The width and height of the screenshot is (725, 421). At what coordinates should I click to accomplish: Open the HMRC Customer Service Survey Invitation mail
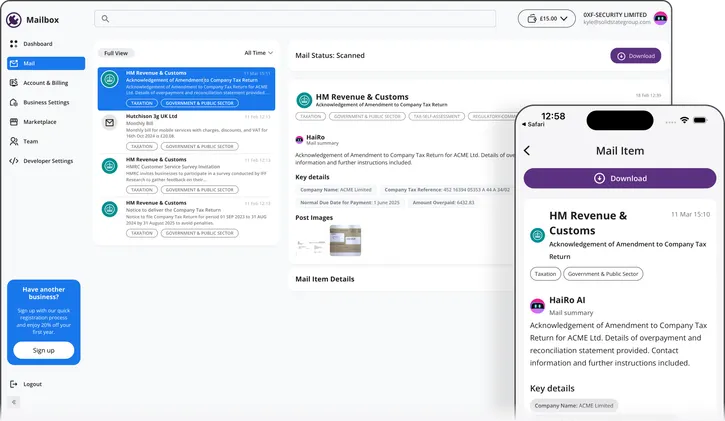186,176
